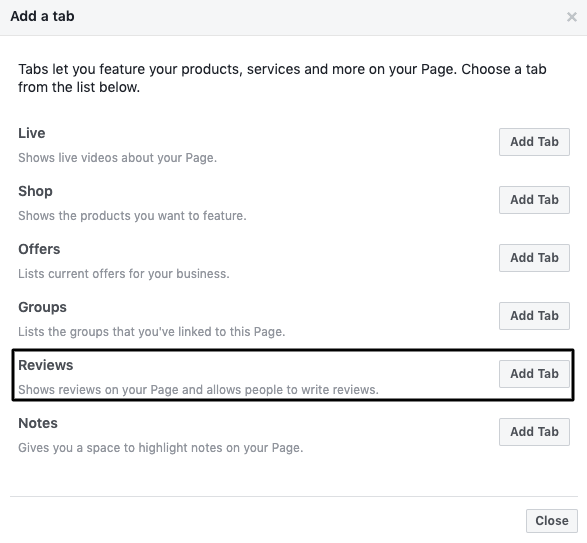Click 'Lists the groups that you've linked' description

[x=152, y=332]
